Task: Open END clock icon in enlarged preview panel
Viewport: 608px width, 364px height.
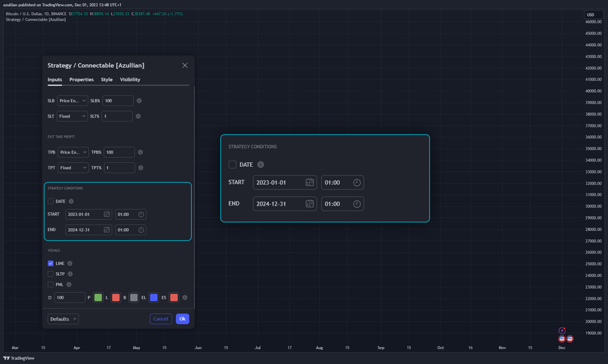Action: coord(357,204)
